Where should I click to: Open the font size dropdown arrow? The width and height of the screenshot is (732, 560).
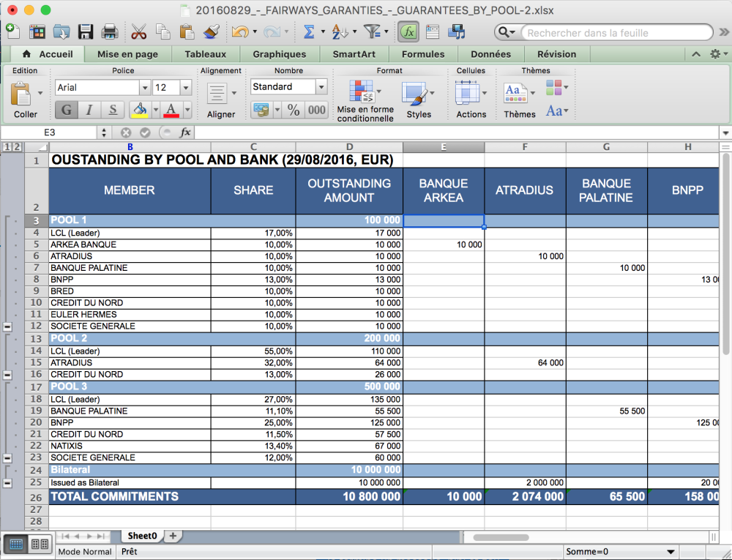[186, 88]
